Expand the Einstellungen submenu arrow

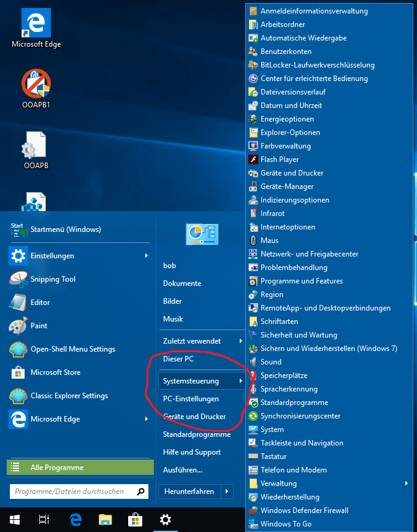146,256
